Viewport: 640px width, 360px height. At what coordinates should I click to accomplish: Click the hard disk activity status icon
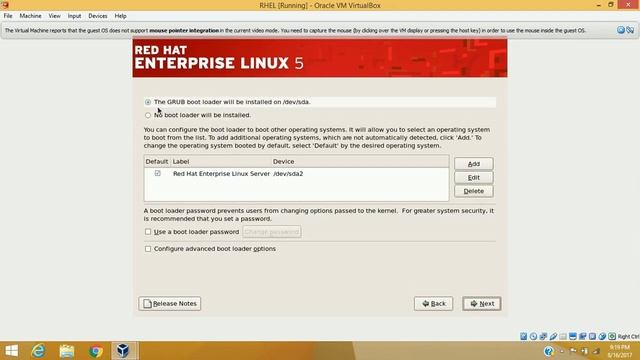[524, 336]
